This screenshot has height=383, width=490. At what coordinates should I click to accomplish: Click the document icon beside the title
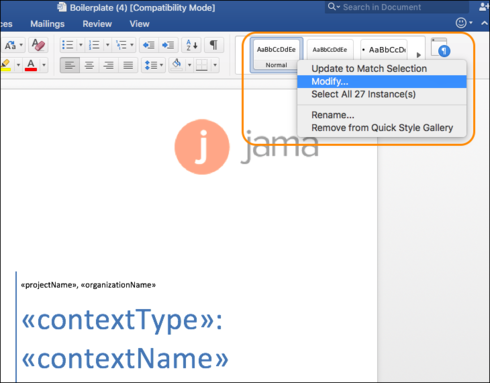[x=62, y=7]
